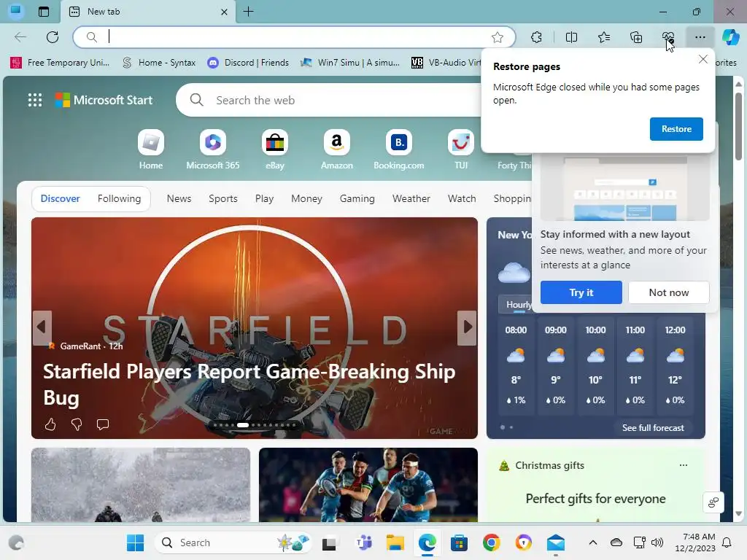747x560 pixels.
Task: Open tab actions menu icon
Action: (44, 12)
